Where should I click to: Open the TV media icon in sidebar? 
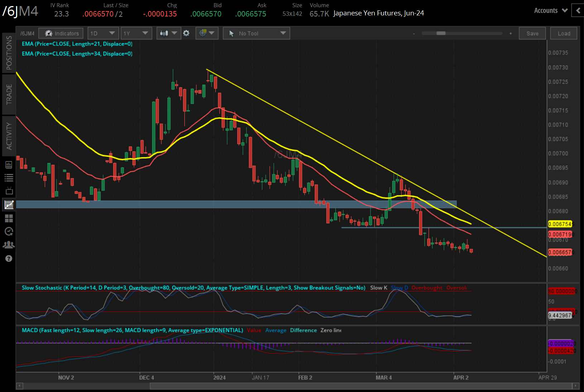click(x=9, y=191)
